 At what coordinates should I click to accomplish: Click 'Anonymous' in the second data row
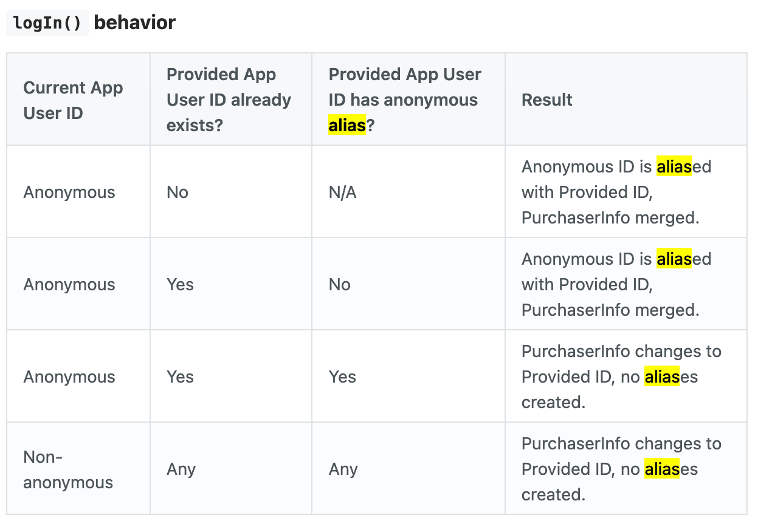(x=69, y=285)
